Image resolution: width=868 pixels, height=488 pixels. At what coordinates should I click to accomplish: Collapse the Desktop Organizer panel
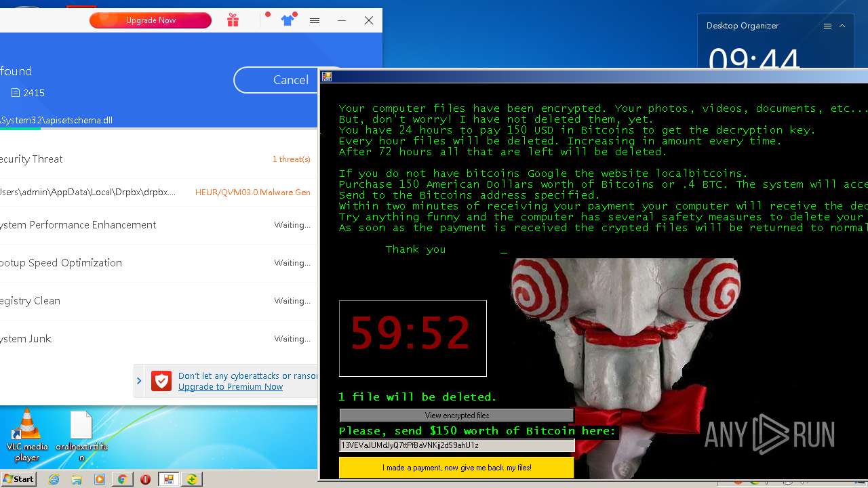click(842, 26)
